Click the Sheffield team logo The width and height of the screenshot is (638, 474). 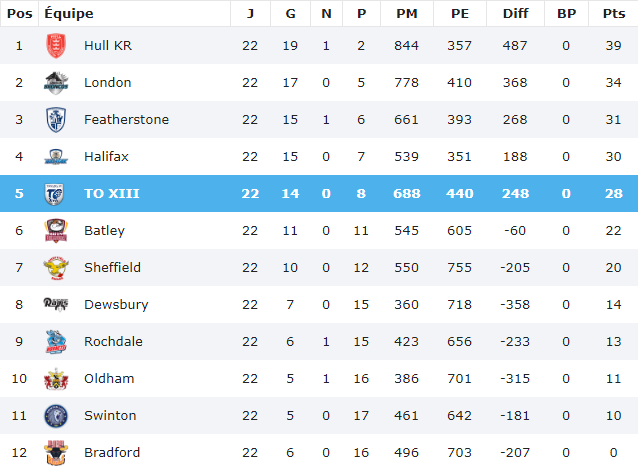[x=55, y=268]
